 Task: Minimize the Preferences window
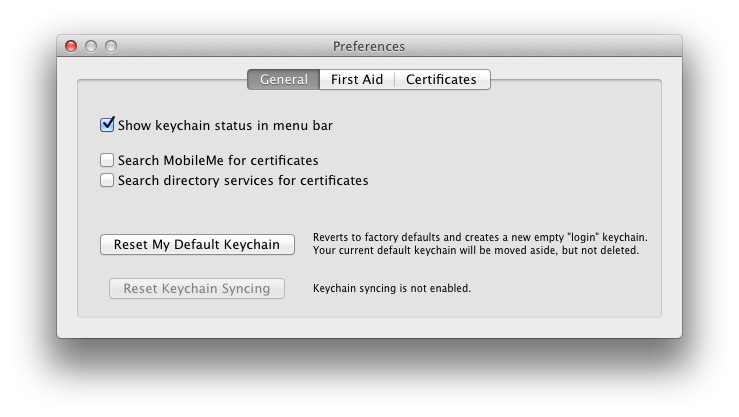pos(91,46)
